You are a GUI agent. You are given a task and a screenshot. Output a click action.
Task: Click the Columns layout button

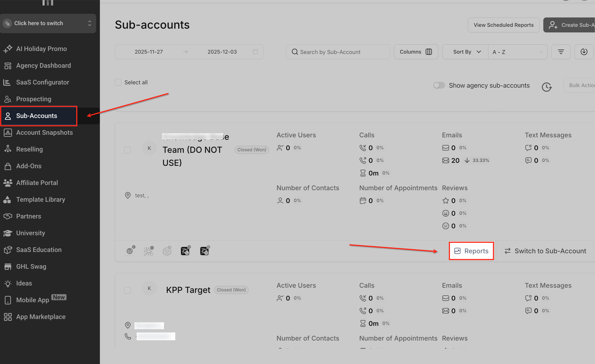point(416,52)
